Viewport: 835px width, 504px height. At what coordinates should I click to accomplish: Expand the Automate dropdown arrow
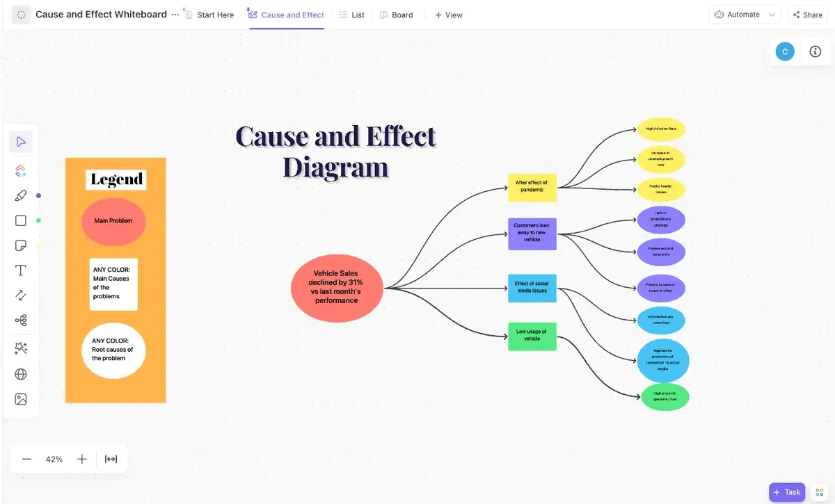[772, 15]
